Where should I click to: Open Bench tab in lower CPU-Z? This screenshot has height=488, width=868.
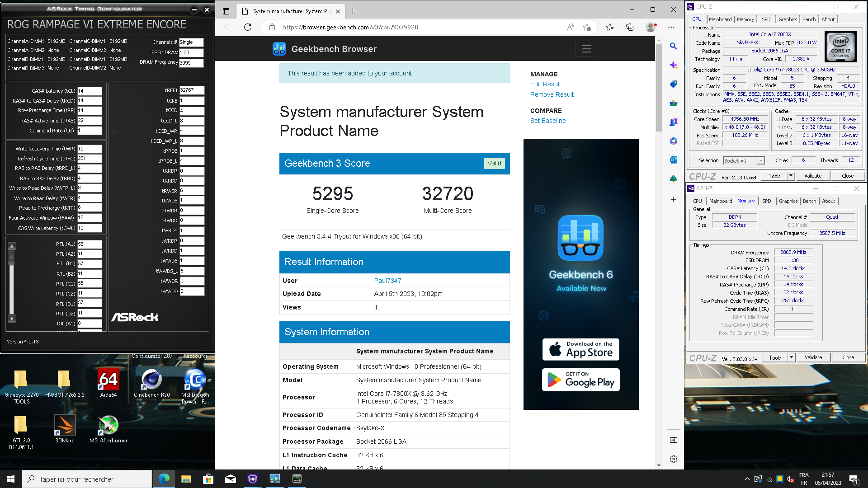[810, 201]
